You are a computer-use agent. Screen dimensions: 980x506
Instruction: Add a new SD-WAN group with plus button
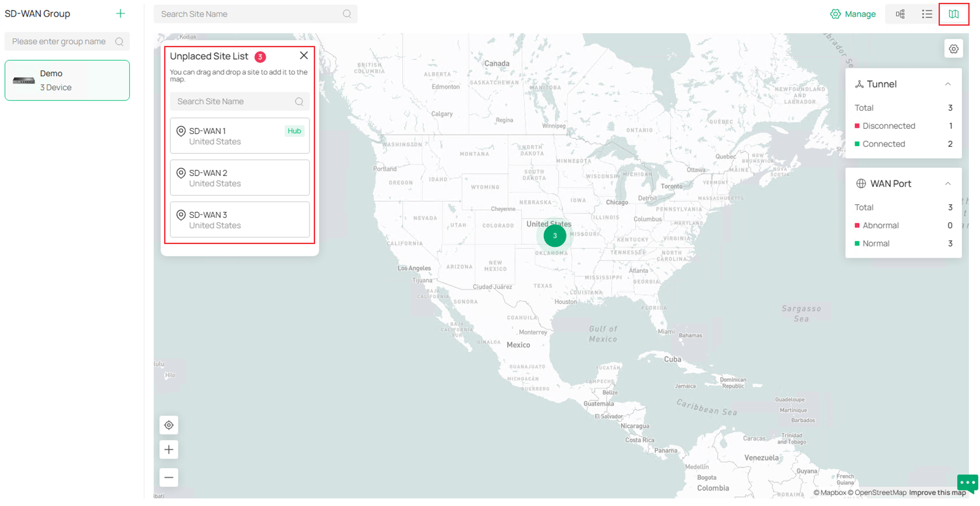120,13
